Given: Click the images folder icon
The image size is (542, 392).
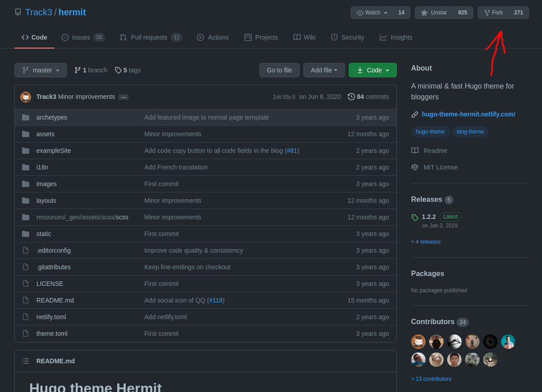Looking at the screenshot, I should point(26,184).
